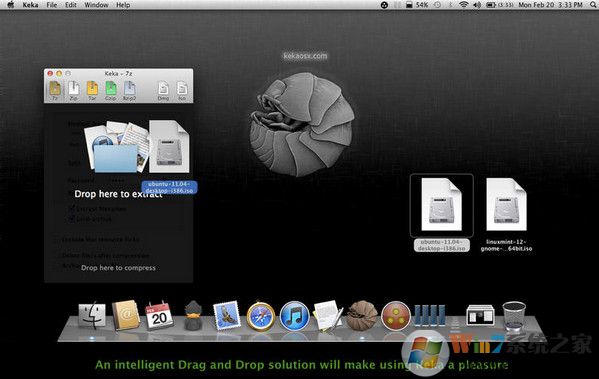Open the Keka application menu
The image size is (599, 379).
click(x=30, y=5)
